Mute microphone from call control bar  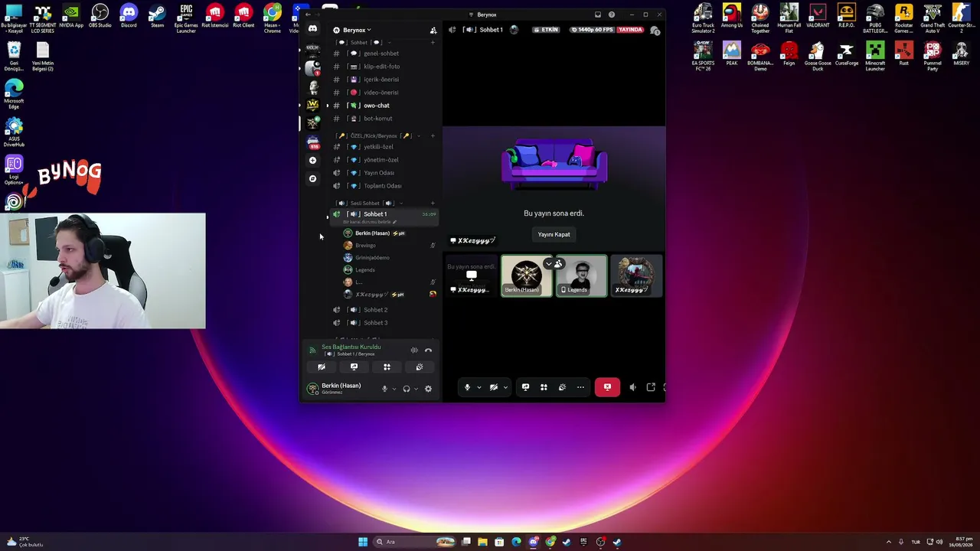[x=467, y=387]
